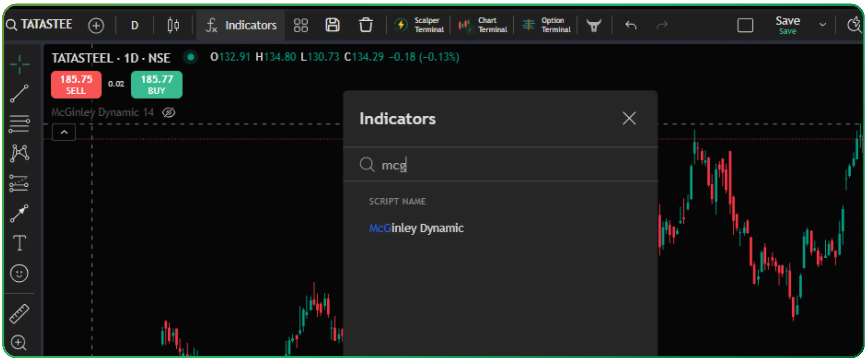This screenshot has height=360, width=868.
Task: Select the trend line drawing tool
Action: pos(19,93)
